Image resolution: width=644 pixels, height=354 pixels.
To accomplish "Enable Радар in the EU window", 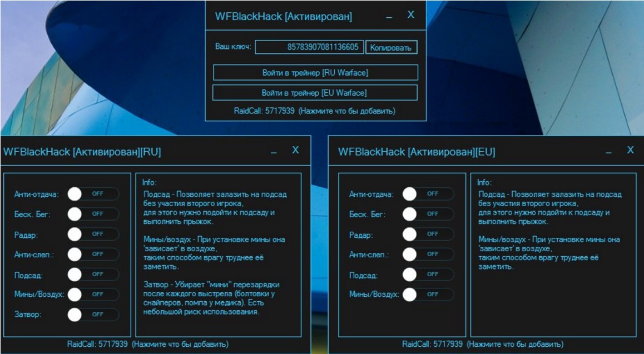I will tap(428, 234).
